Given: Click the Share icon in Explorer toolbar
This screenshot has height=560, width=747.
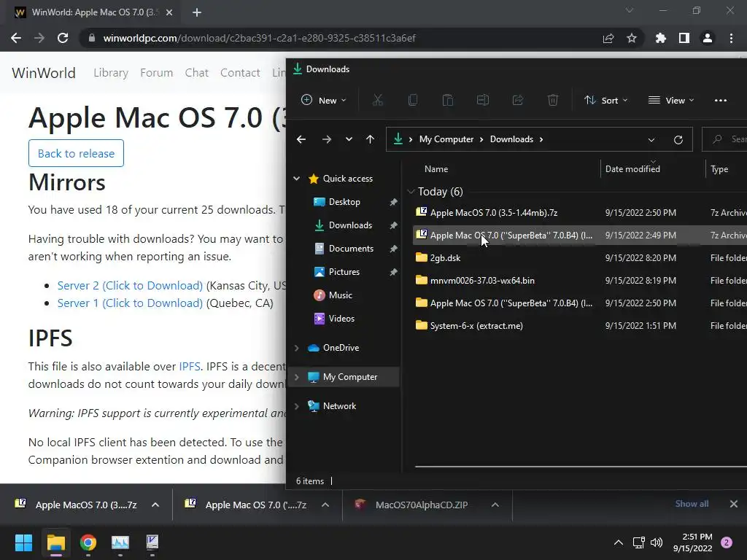Looking at the screenshot, I should coord(518,100).
